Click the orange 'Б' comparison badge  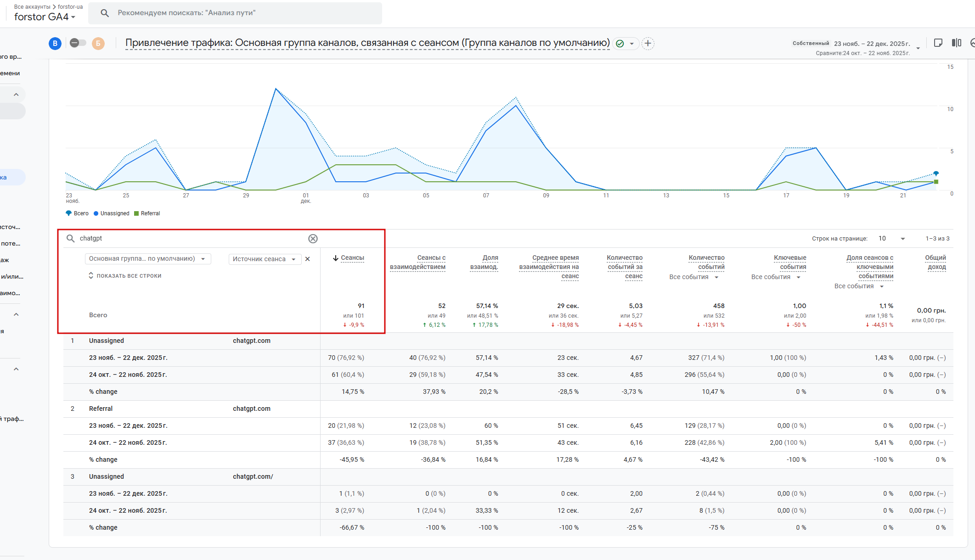98,44
